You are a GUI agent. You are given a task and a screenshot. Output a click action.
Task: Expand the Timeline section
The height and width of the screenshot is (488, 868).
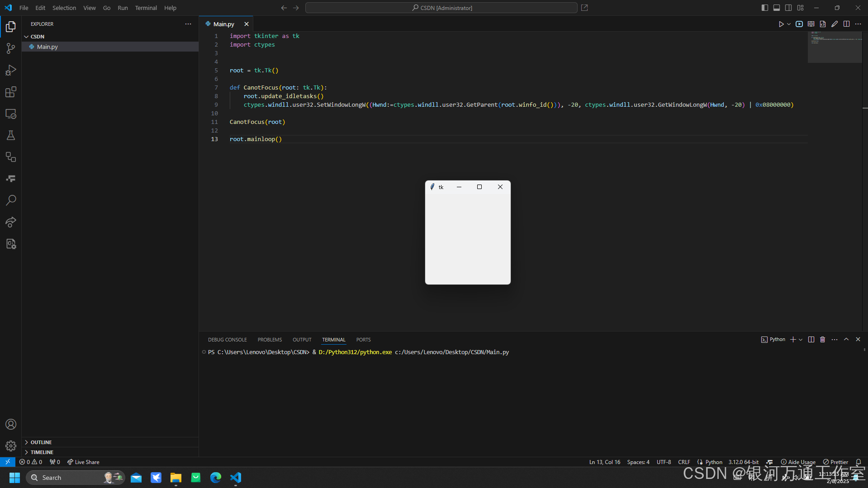(x=110, y=452)
